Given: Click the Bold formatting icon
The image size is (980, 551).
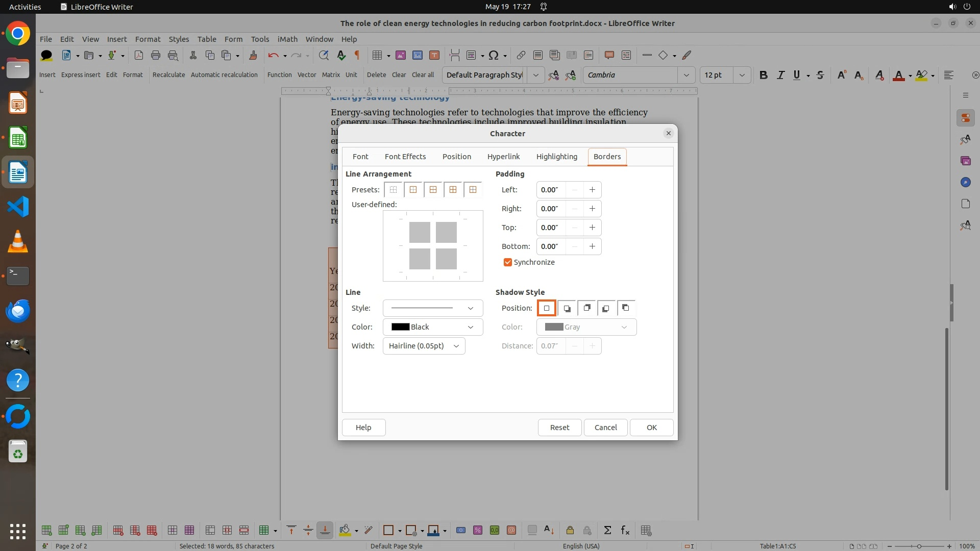Looking at the screenshot, I should (763, 75).
